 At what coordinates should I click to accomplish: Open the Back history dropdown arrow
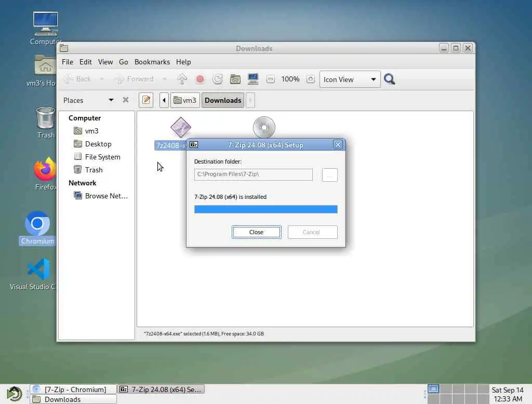(x=101, y=79)
